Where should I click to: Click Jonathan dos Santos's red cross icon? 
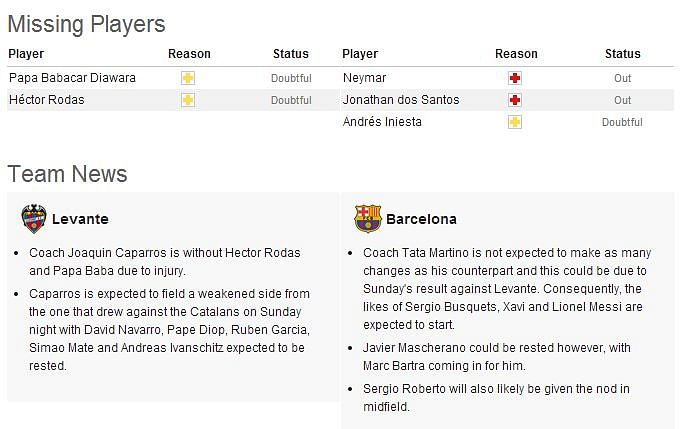[x=515, y=100]
